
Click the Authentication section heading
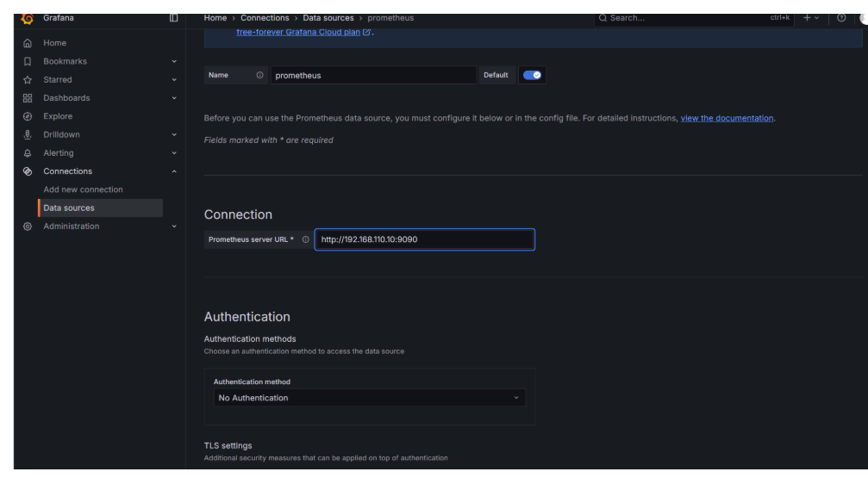click(247, 317)
